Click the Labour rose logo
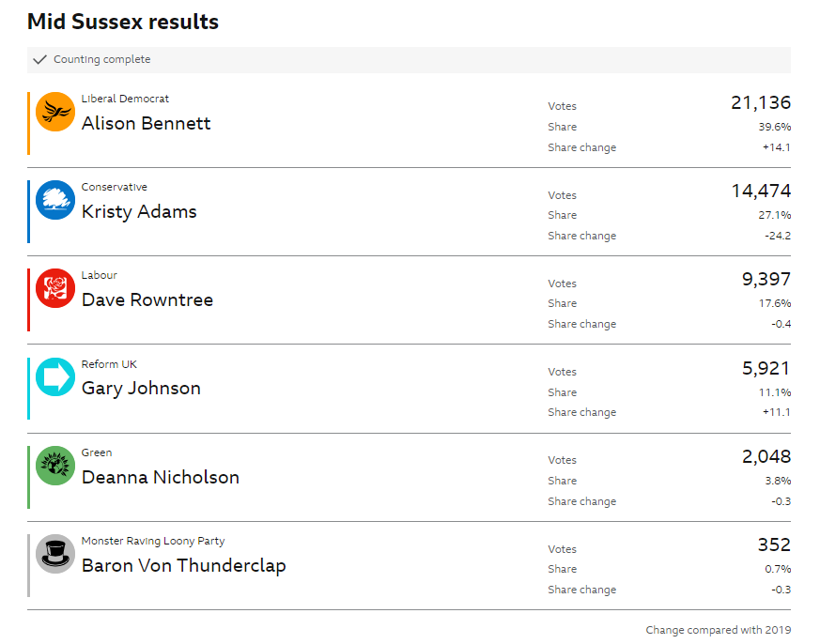 (x=55, y=288)
